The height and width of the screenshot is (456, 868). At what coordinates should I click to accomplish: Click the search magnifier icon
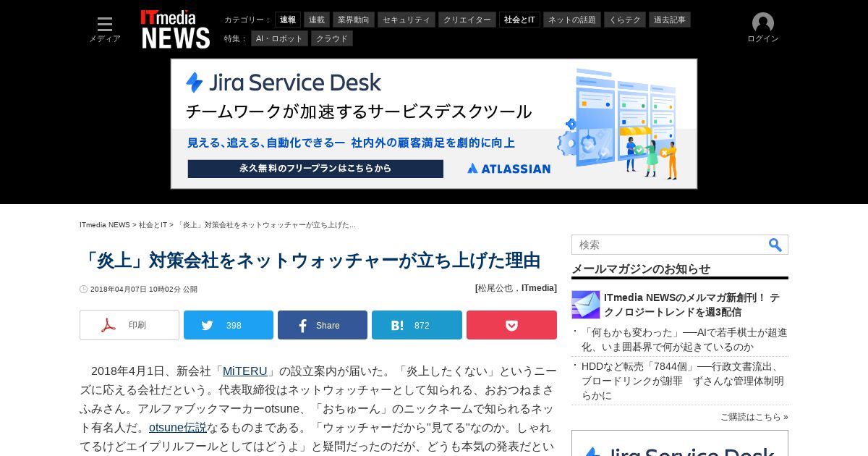tap(775, 245)
